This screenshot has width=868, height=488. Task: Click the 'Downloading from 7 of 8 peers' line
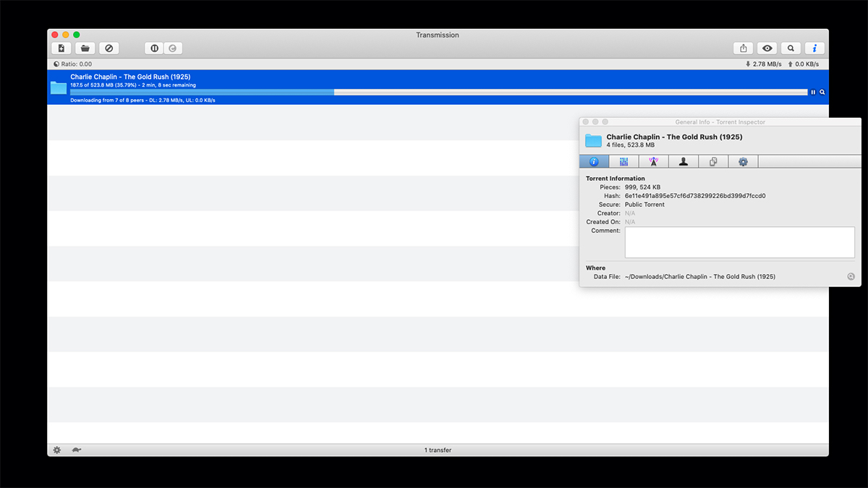pos(142,100)
